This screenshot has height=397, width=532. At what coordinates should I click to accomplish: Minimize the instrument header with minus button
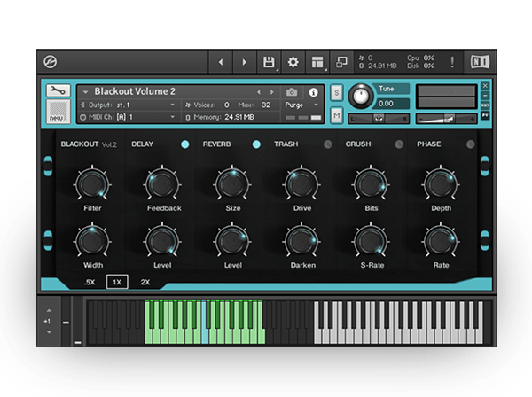click(485, 96)
